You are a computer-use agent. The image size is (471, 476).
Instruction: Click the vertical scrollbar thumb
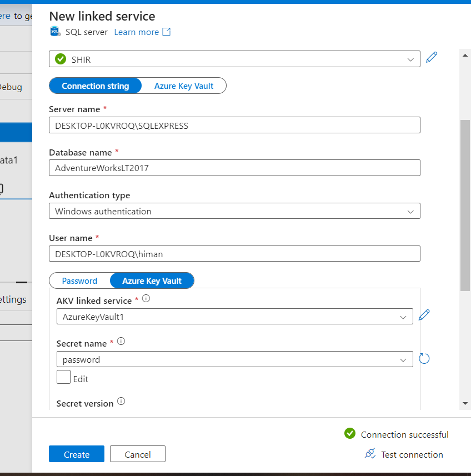[x=465, y=206]
